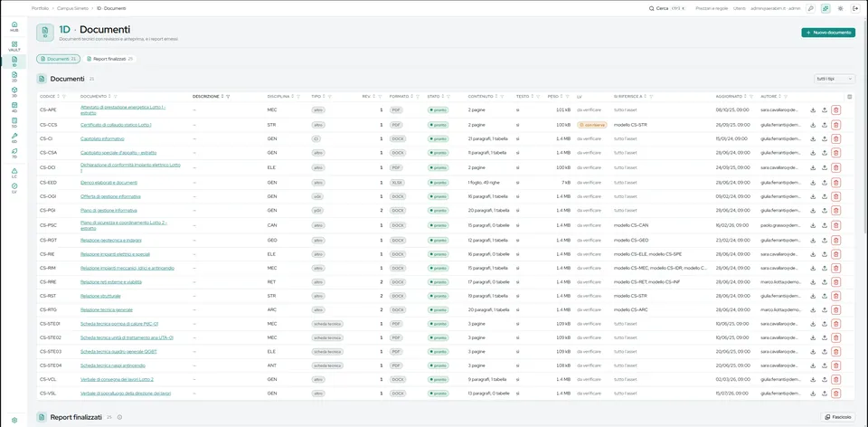Screen dimensions: 868x427
Task: Download the CS-EED document
Action: [x=813, y=182]
